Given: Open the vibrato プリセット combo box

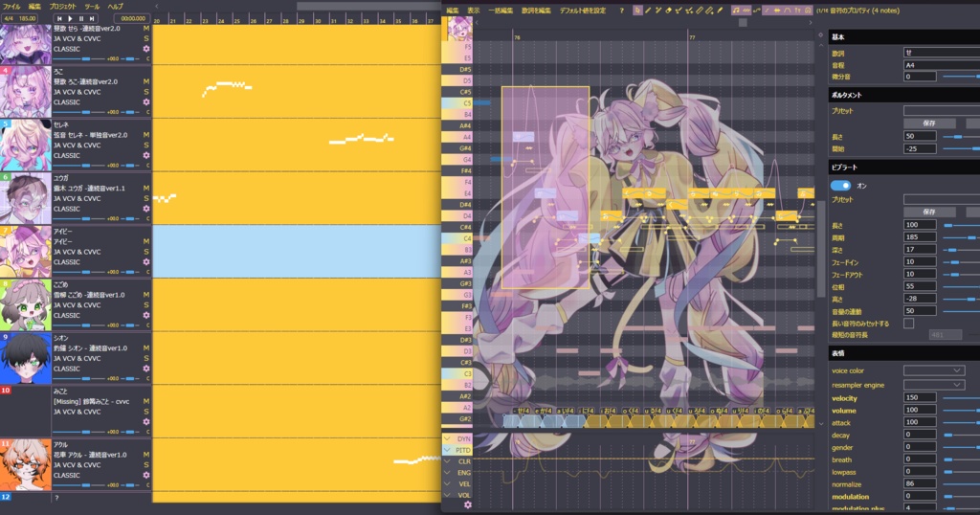Looking at the screenshot, I should (x=942, y=199).
